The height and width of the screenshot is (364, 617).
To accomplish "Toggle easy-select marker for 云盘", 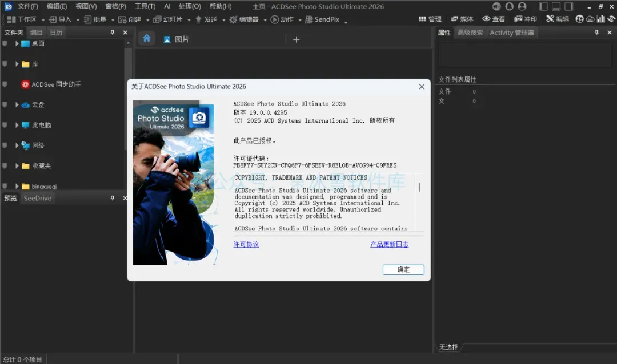I will click(5, 104).
